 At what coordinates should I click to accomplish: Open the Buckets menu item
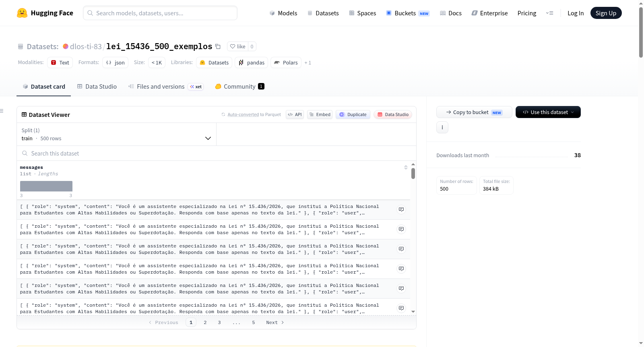tap(408, 13)
